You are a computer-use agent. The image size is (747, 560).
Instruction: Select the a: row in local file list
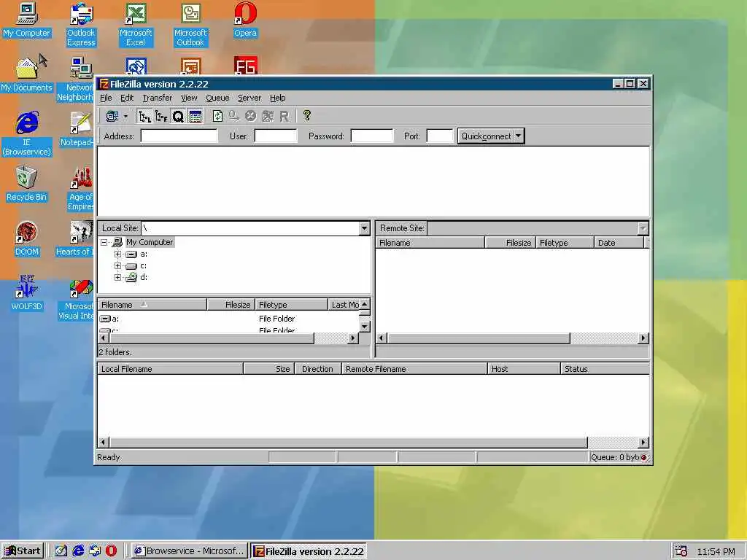point(115,319)
